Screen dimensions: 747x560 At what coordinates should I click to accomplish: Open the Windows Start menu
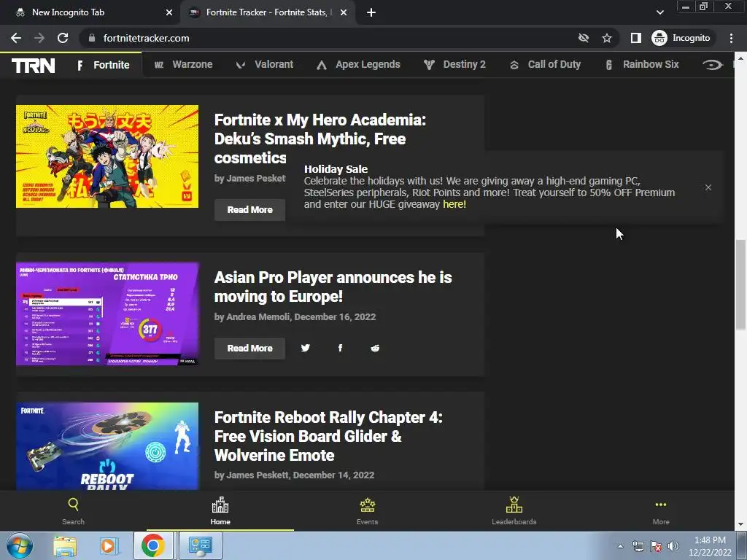coord(18,545)
